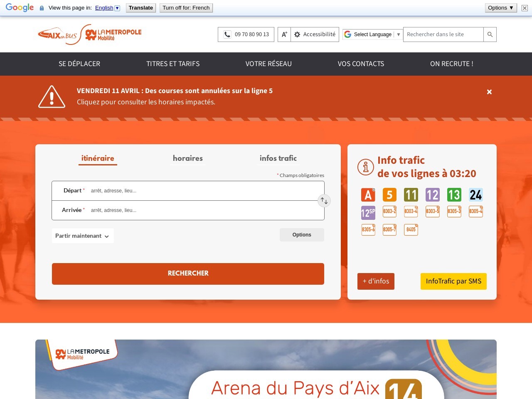Open line 8305-3 traffic info

tap(454, 212)
